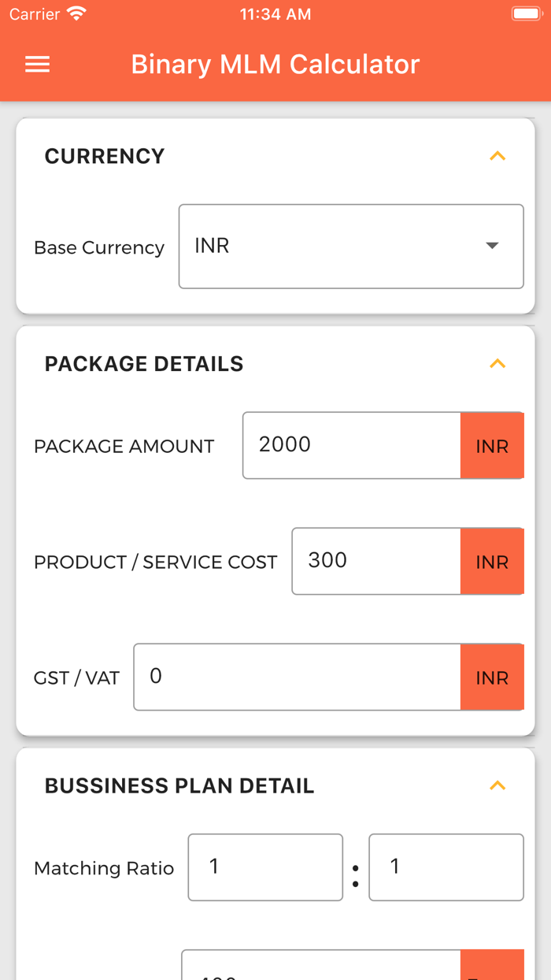Click the Wi-Fi indicator in status bar
551x980 pixels.
[x=76, y=13]
